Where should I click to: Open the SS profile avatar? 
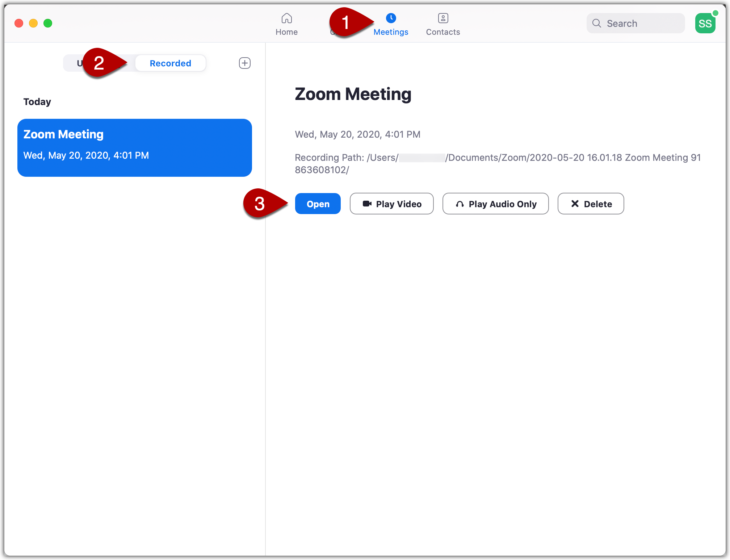coord(705,23)
